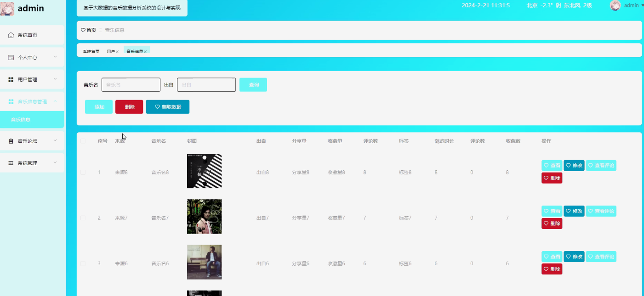
Task: Click the red 删除 button above the table
Action: (x=129, y=107)
